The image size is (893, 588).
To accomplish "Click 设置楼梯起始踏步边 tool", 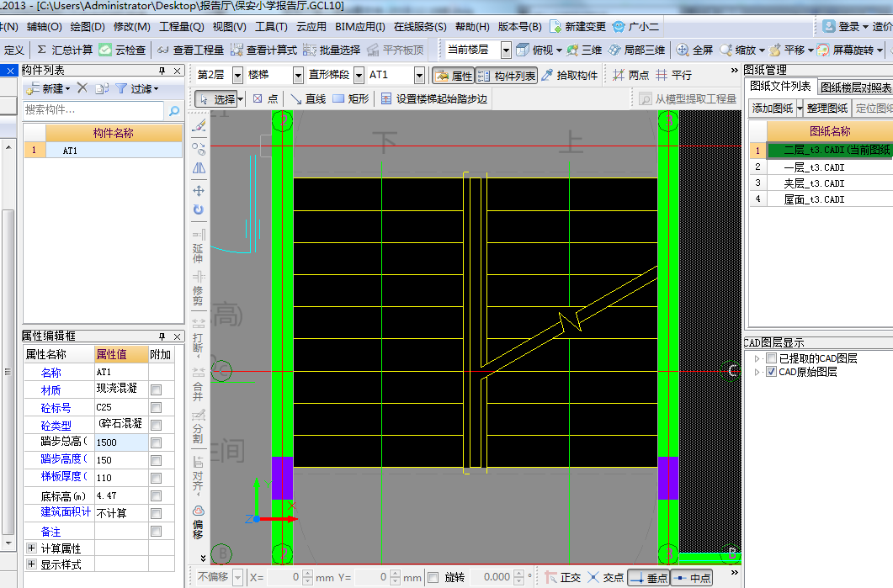I will click(x=434, y=98).
